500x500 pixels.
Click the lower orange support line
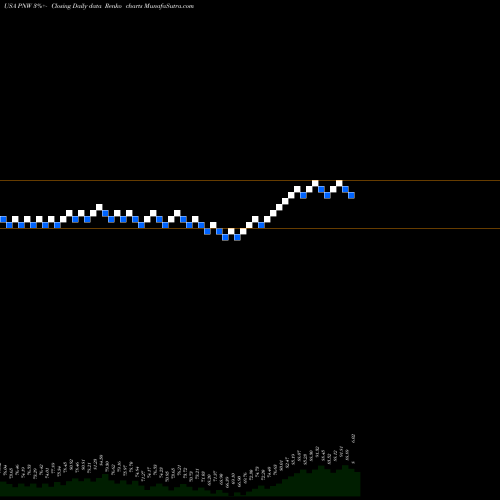tap(250, 229)
